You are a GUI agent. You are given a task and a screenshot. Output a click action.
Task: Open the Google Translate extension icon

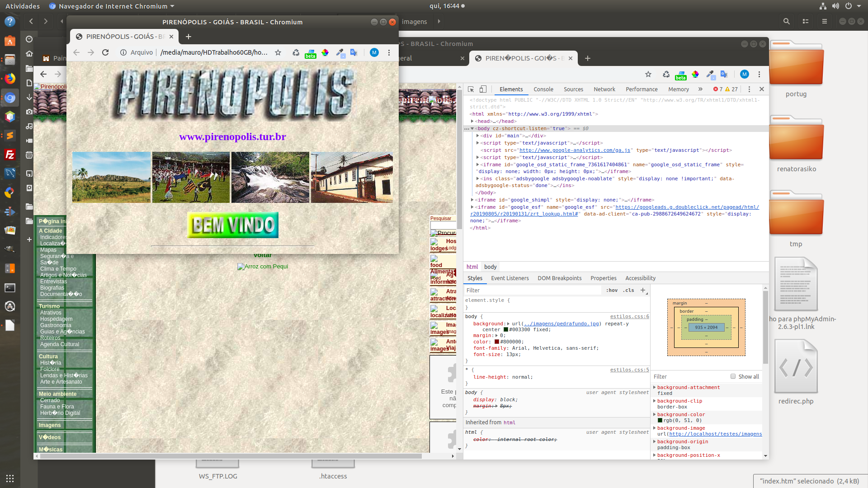[x=354, y=52]
